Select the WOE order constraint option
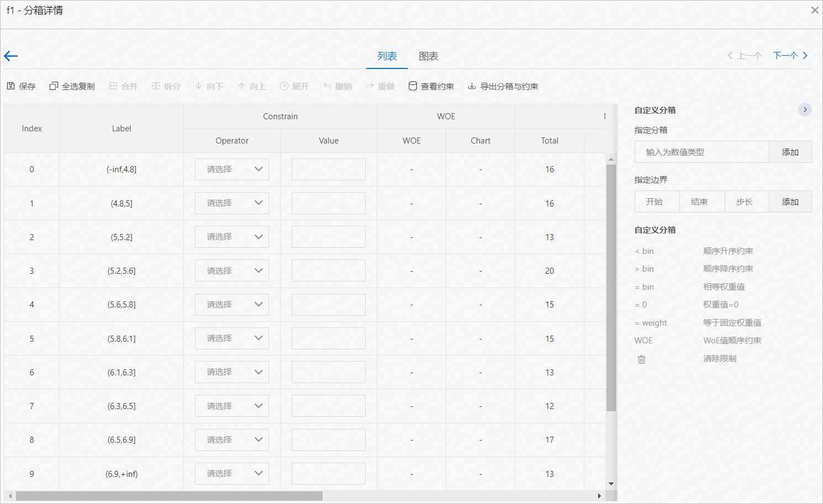The height and width of the screenshot is (504, 823). (643, 341)
